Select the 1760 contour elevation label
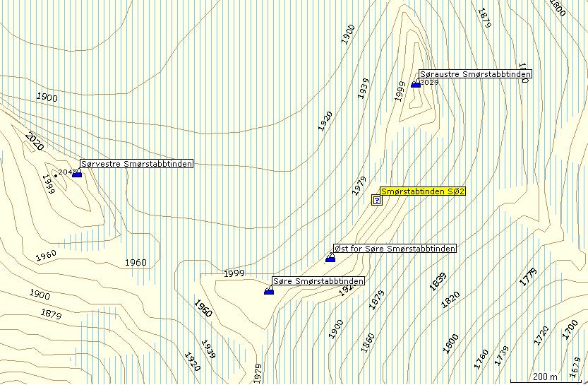Screen dimensions: 588x385 481,358
